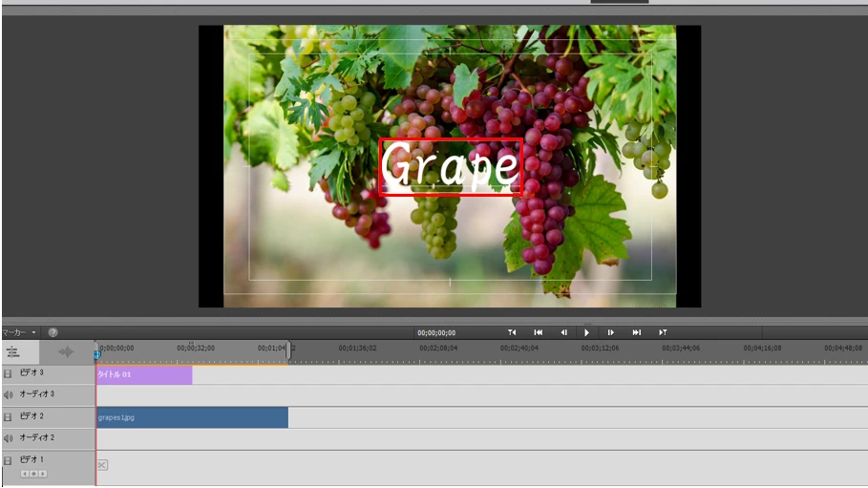Click ruler time 00;01;36;02
This screenshot has height=488, width=868.
click(x=357, y=348)
